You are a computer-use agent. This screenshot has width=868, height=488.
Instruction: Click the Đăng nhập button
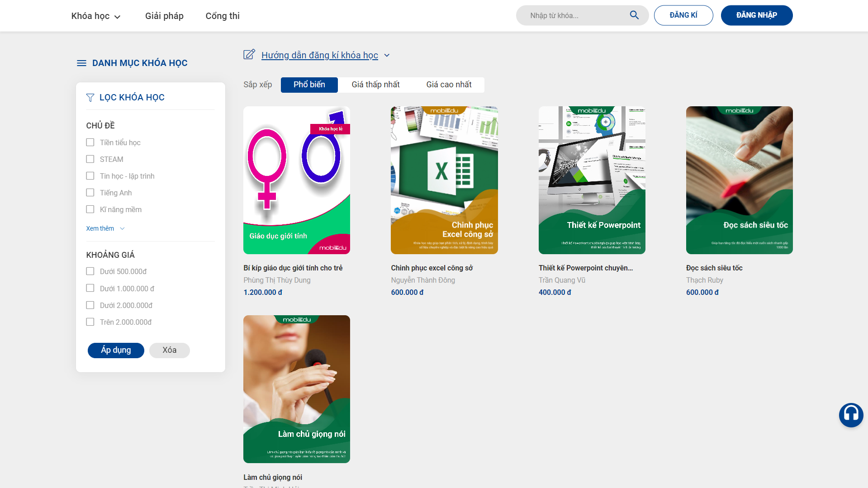tap(756, 15)
